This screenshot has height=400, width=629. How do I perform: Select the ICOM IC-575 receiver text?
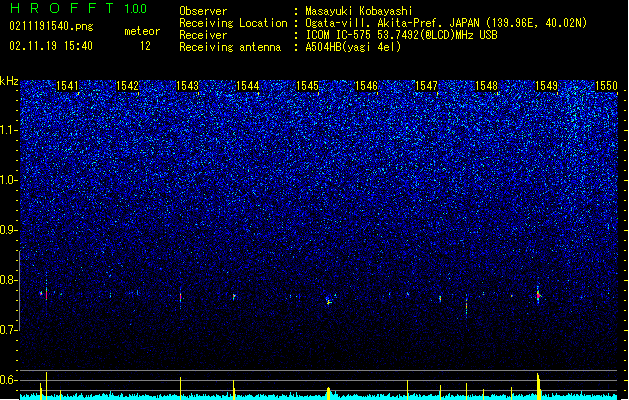401,35
